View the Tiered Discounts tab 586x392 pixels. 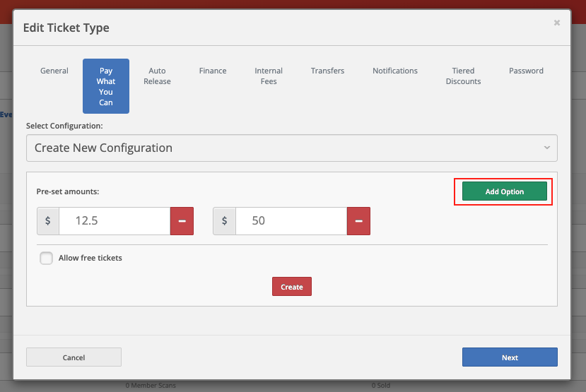(x=463, y=76)
